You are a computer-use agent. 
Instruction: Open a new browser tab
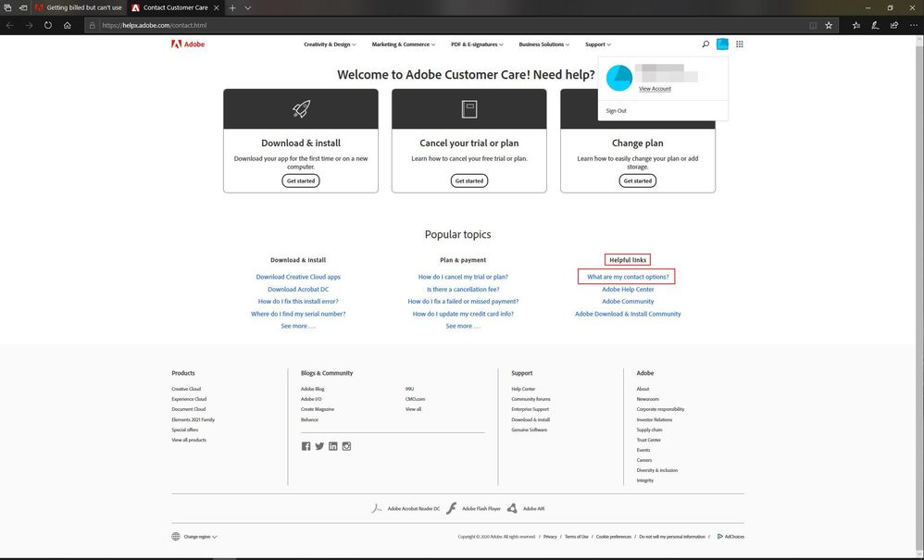point(232,7)
